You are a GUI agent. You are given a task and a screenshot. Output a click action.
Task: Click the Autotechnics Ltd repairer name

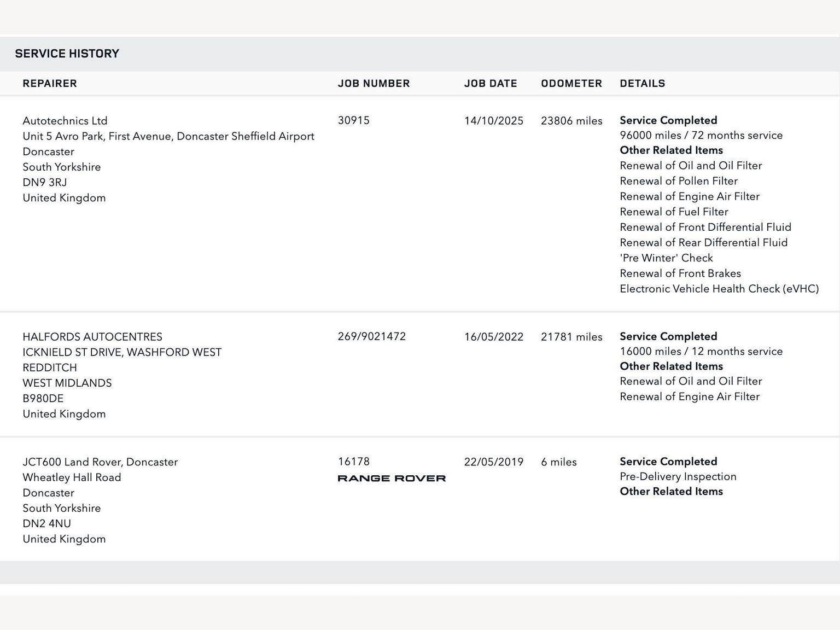[x=65, y=121]
